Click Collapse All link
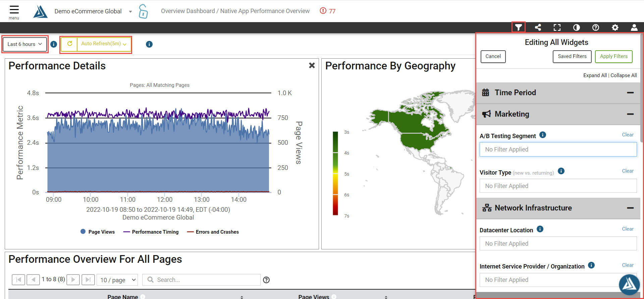 624,75
